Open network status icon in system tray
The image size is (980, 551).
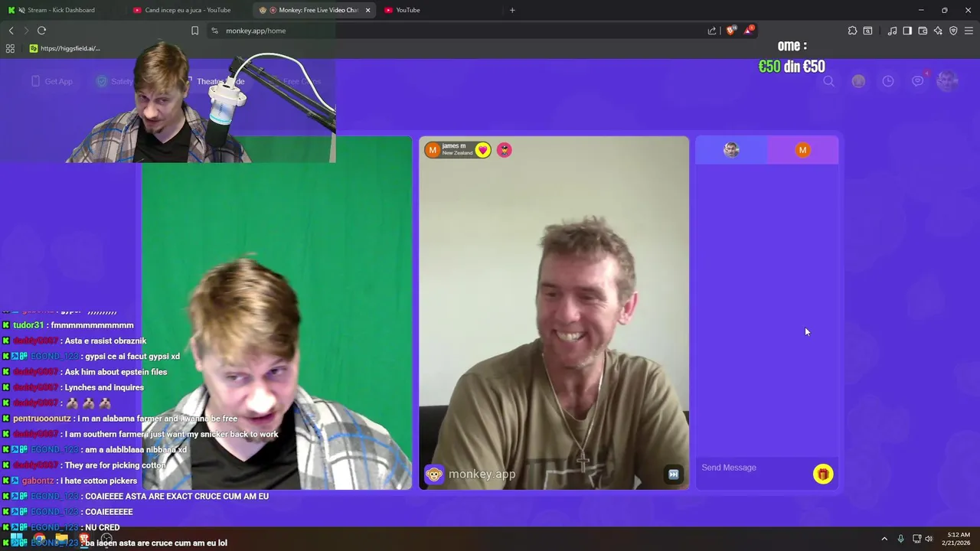pyautogui.click(x=916, y=539)
